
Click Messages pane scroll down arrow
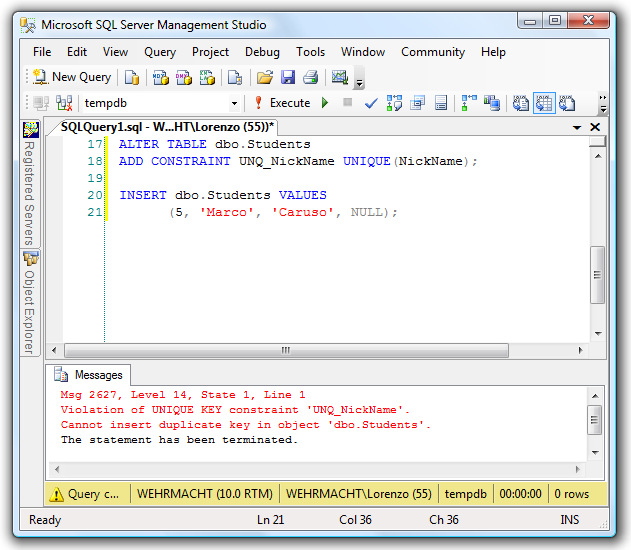point(595,453)
